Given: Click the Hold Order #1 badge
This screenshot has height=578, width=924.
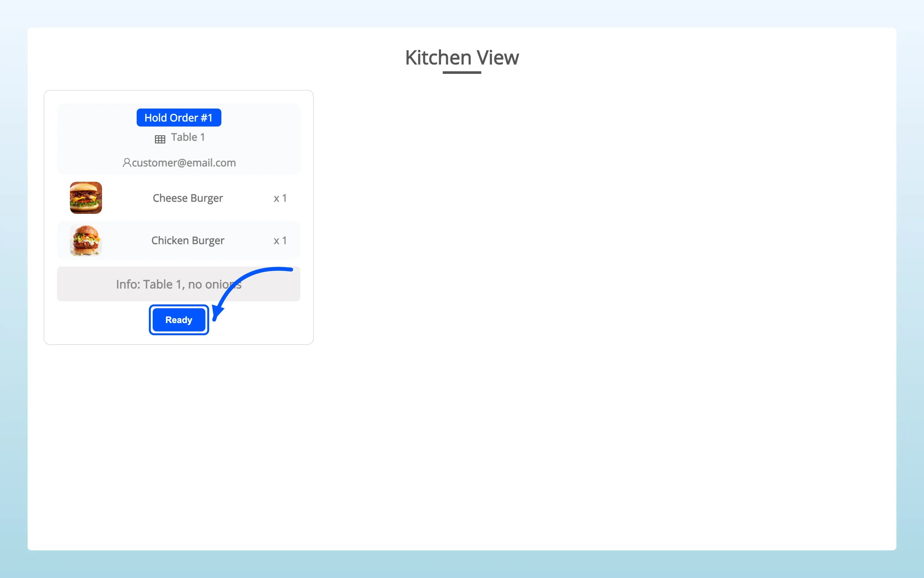Looking at the screenshot, I should click(x=179, y=117).
